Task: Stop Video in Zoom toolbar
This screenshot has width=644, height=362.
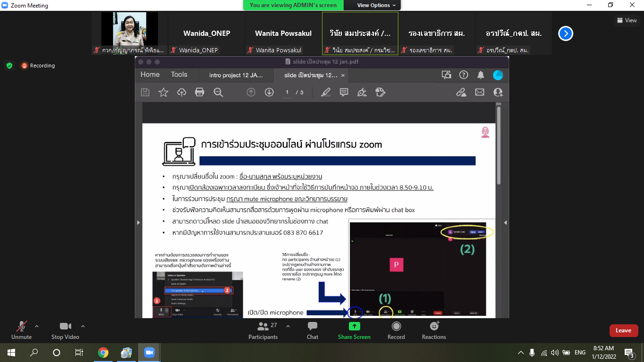Action: pyautogui.click(x=65, y=330)
